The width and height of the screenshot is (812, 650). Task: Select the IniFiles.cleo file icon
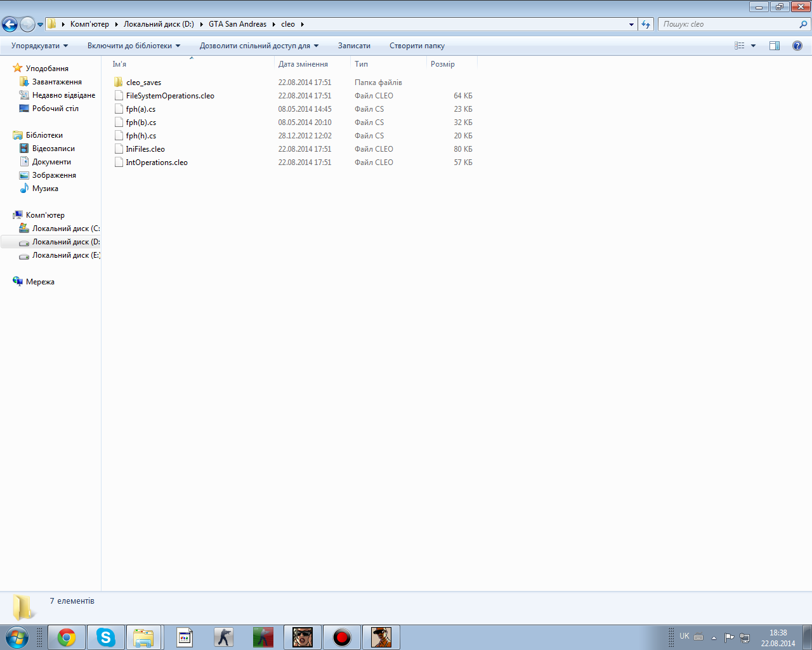tap(118, 149)
